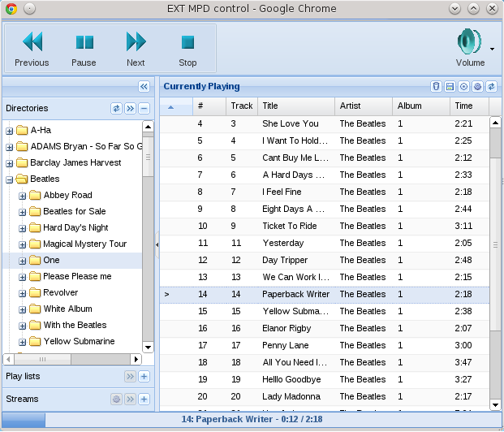This screenshot has width=504, height=432.
Task: Sort by the Album column header
Action: tap(421, 106)
